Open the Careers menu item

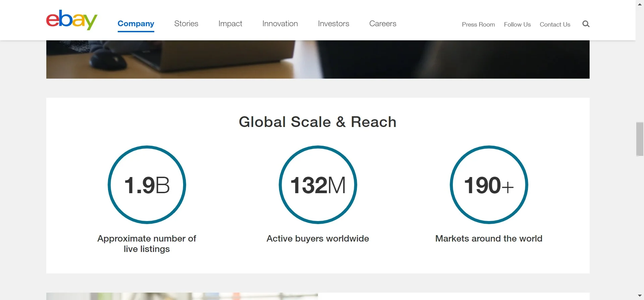coord(383,24)
